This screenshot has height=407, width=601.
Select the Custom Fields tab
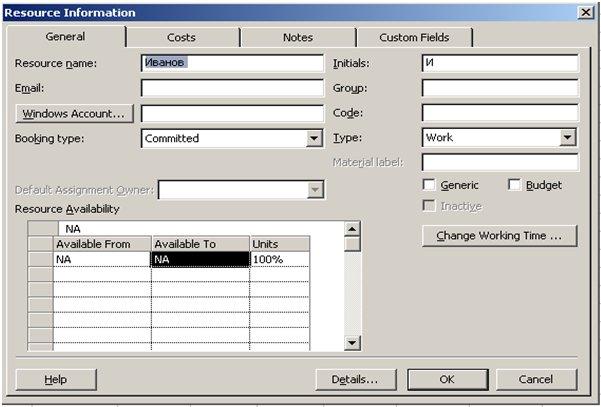(x=414, y=37)
